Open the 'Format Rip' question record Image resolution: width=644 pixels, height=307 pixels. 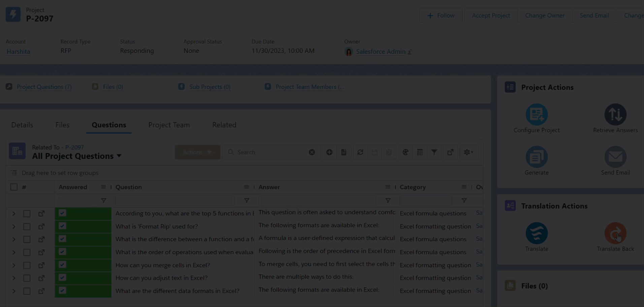pos(41,227)
